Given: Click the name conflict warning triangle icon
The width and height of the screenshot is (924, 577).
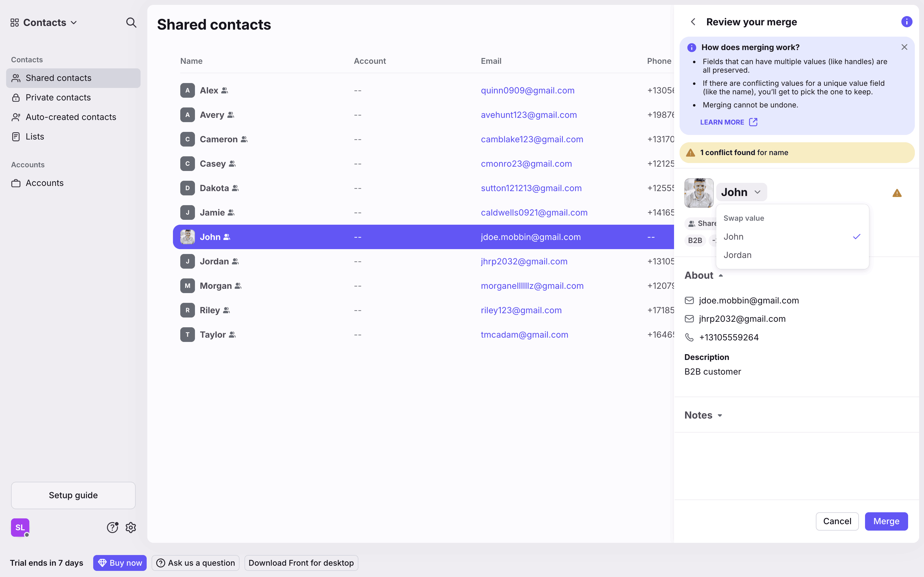Looking at the screenshot, I should 897,193.
